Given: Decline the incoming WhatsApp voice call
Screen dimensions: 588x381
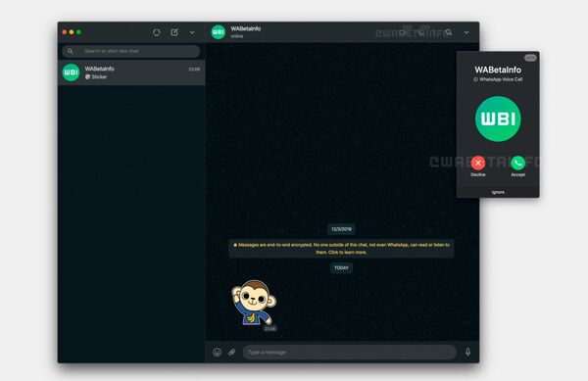Looking at the screenshot, I should click(x=478, y=163).
